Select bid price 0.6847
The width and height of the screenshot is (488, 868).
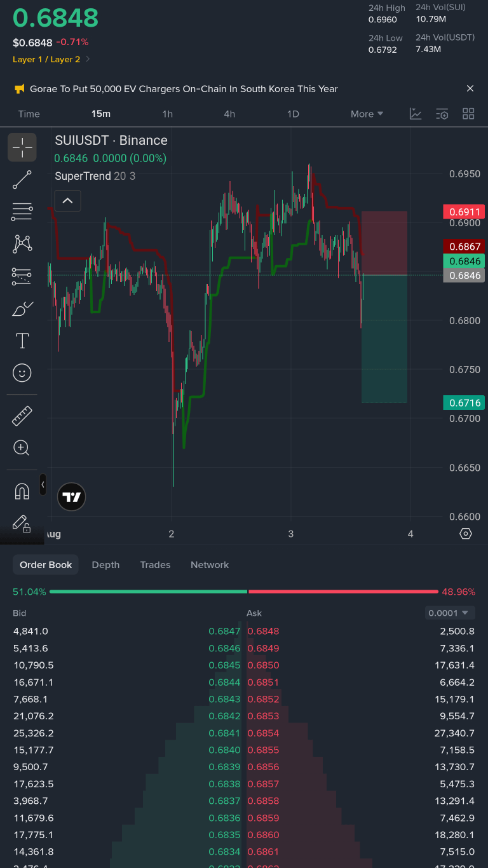point(224,631)
